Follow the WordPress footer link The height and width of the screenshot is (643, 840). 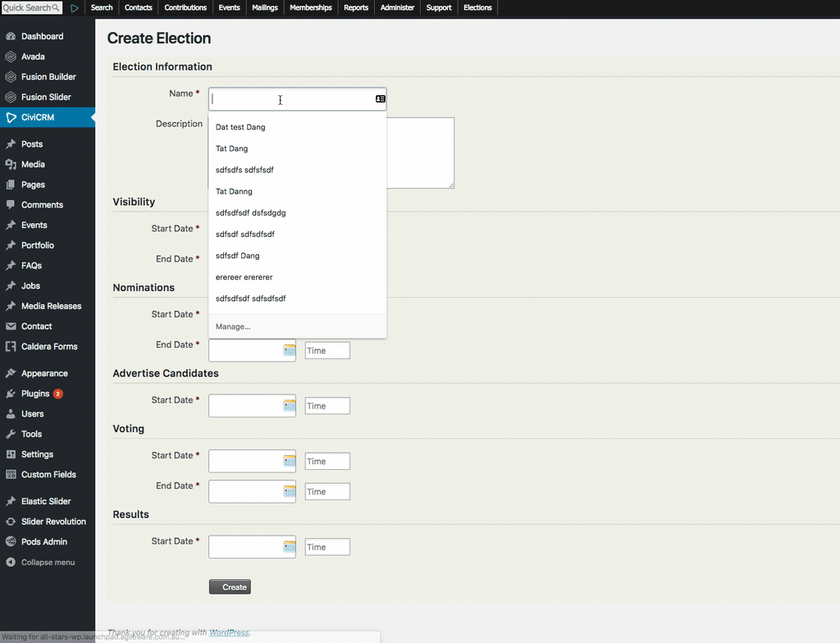coord(229,632)
